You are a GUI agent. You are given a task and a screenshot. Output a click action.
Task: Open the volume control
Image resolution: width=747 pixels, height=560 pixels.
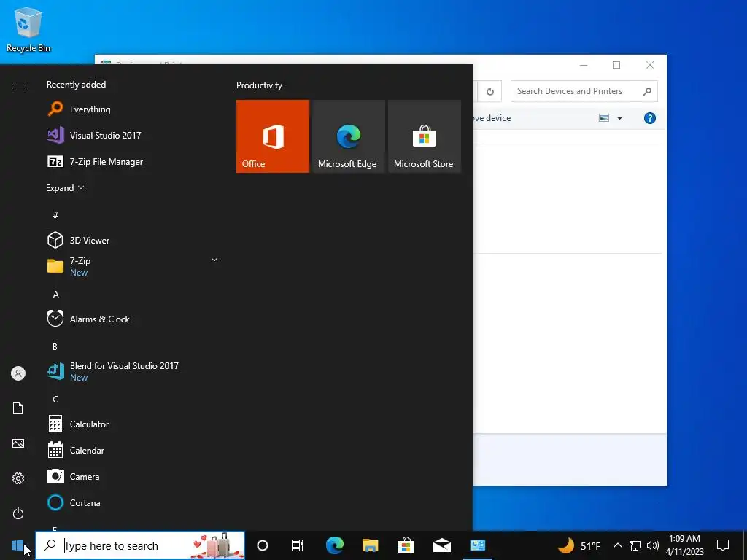point(653,545)
